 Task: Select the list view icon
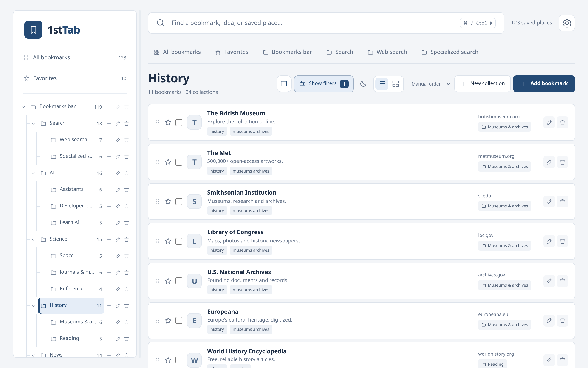click(382, 84)
